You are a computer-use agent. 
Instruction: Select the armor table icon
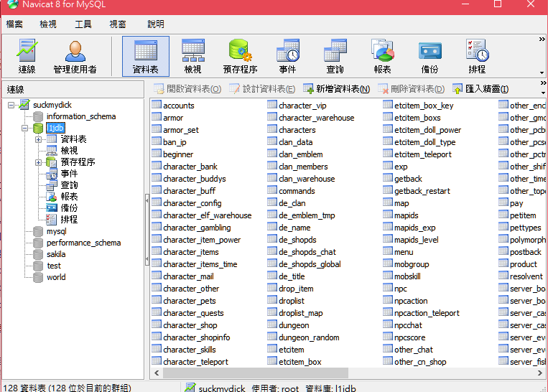(x=157, y=117)
